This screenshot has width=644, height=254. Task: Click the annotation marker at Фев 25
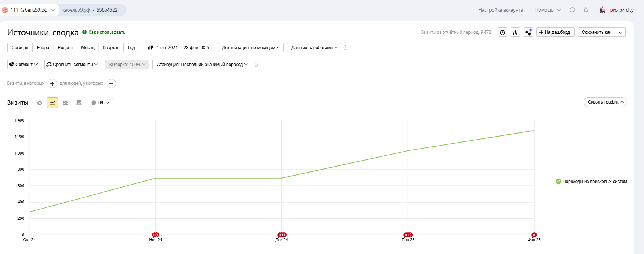(x=534, y=235)
